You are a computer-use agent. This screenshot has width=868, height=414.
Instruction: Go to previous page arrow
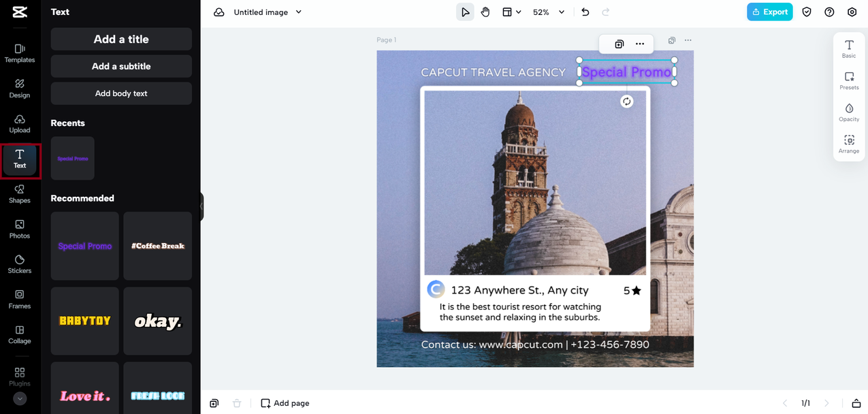[x=785, y=403]
